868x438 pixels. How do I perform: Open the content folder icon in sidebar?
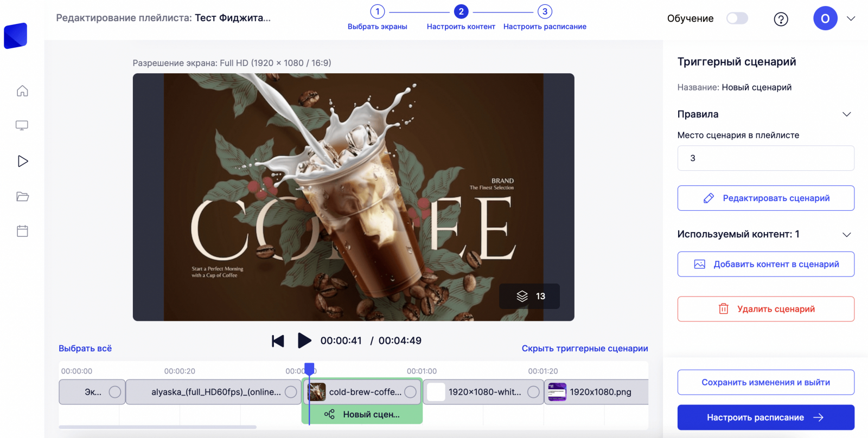click(x=22, y=196)
